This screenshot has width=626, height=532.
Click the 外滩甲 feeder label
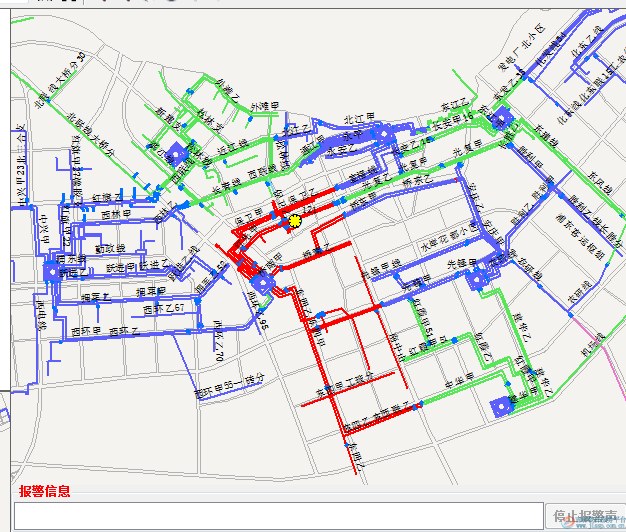pos(265,104)
